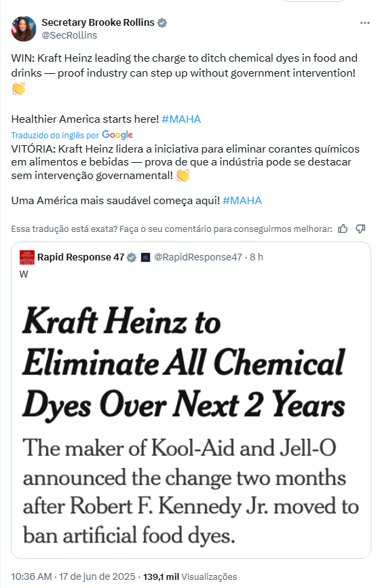Click the 139,1 mil Visualizações count
This screenshot has height=588, width=378.
[x=190, y=576]
